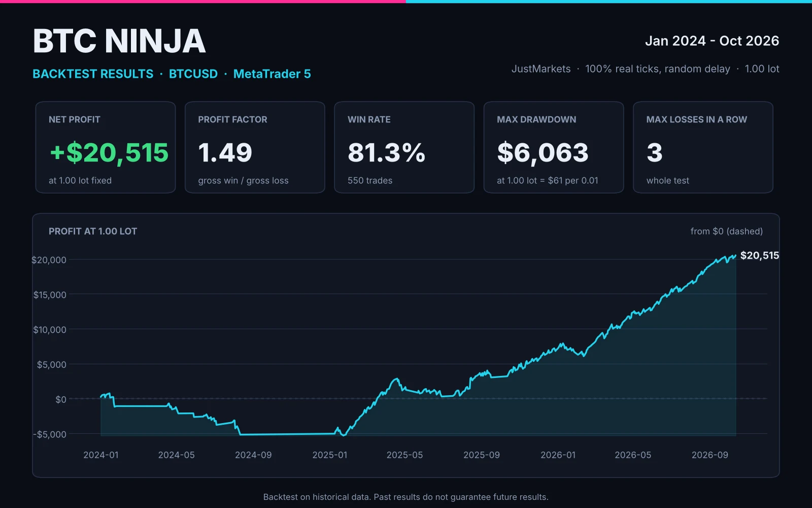The height and width of the screenshot is (508, 812).
Task: Click the 2025-01 x-axis label
Action: point(330,455)
